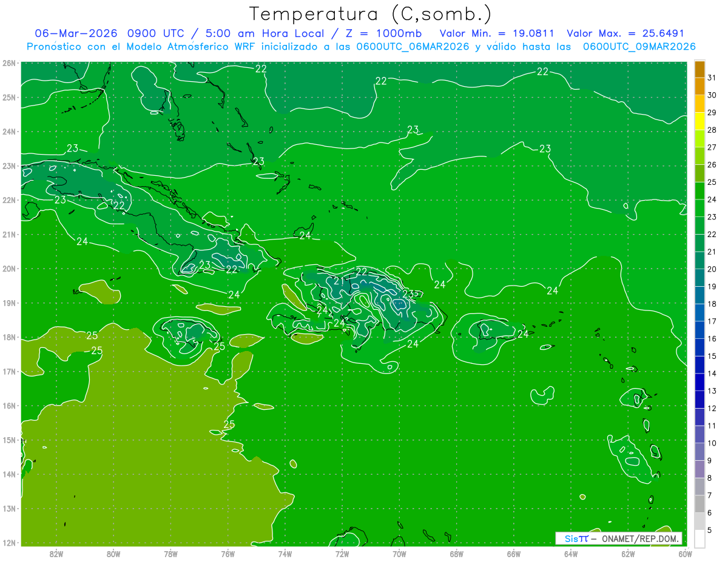The height and width of the screenshot is (562, 728).
Task: Click the color scale label '21'
Action: [712, 252]
